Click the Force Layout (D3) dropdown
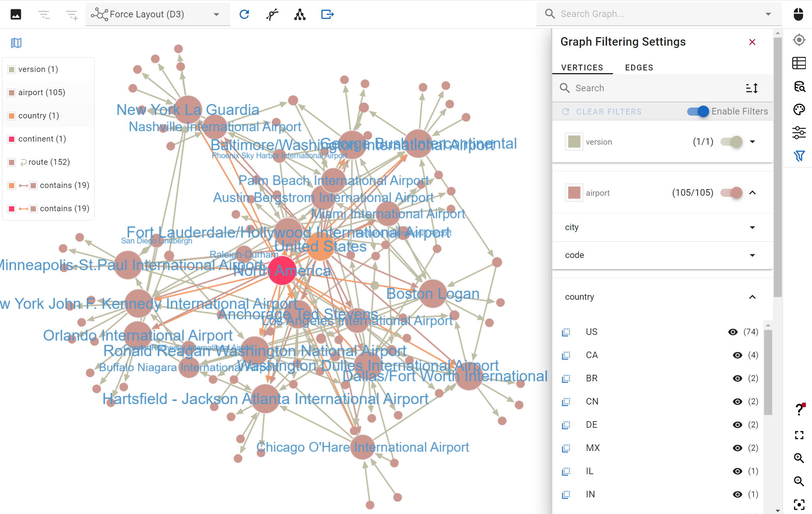 click(157, 14)
